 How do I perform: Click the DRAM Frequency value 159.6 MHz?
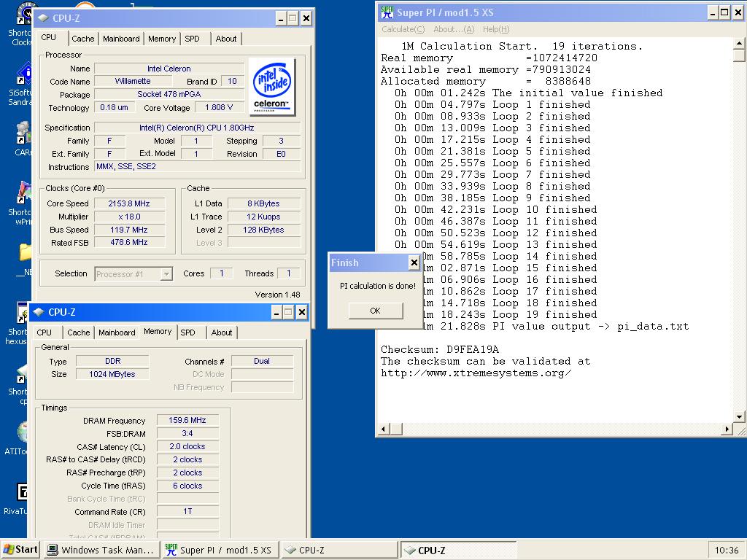187,420
